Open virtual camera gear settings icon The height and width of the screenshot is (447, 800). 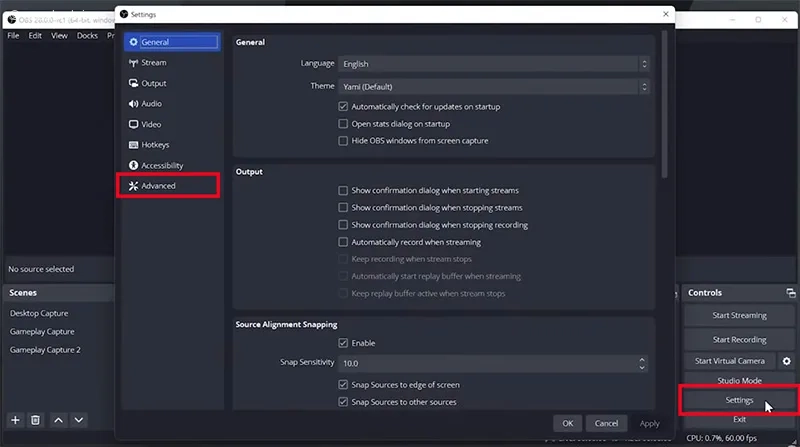pyautogui.click(x=787, y=361)
